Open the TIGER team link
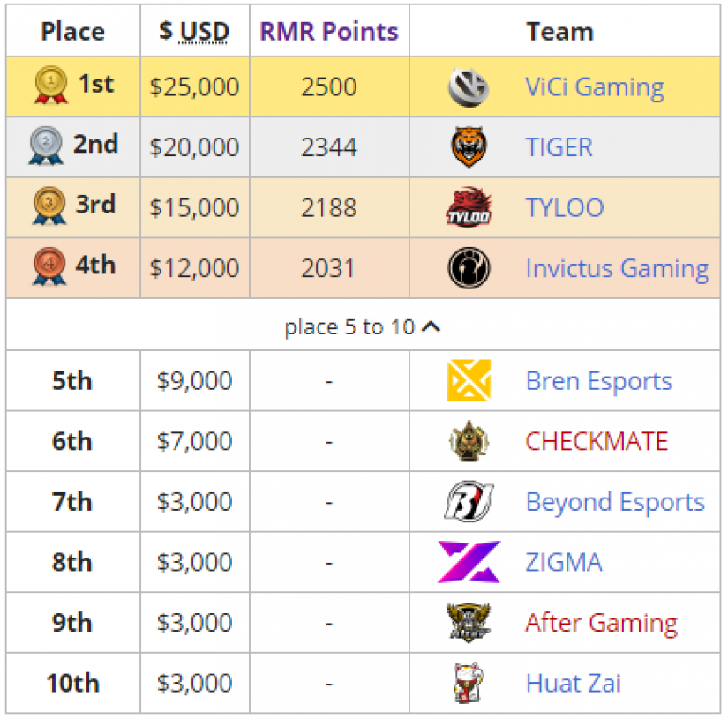The image size is (728, 719). point(559,147)
